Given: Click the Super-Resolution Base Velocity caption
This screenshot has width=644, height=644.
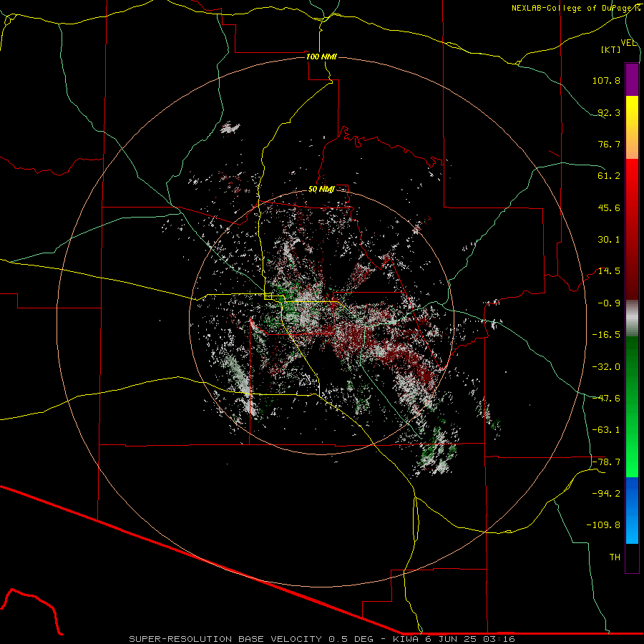Looking at the screenshot, I should coord(321,639).
